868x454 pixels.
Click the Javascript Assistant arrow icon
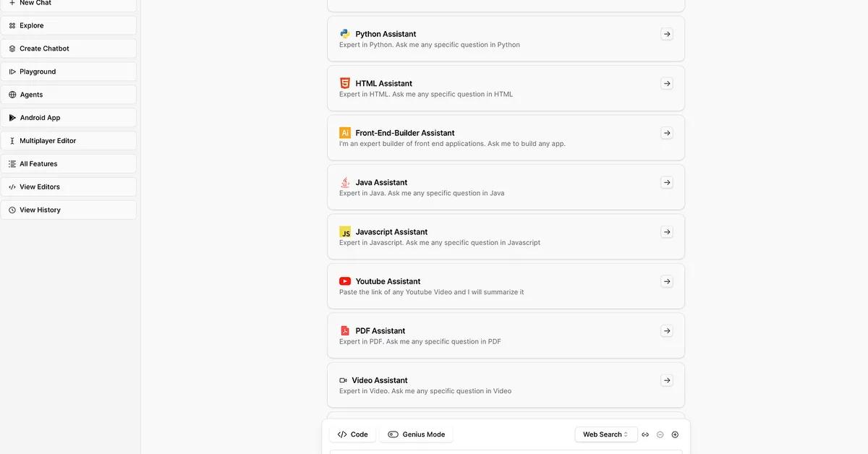(x=667, y=232)
